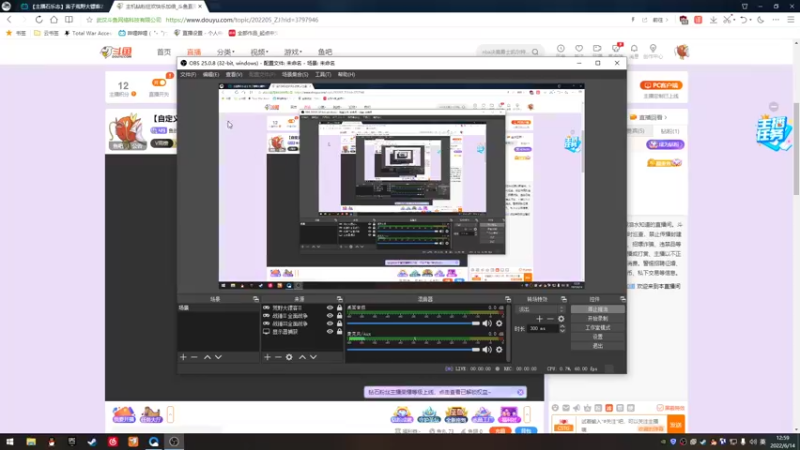Open the OBS 帮助(H) menu

(346, 74)
